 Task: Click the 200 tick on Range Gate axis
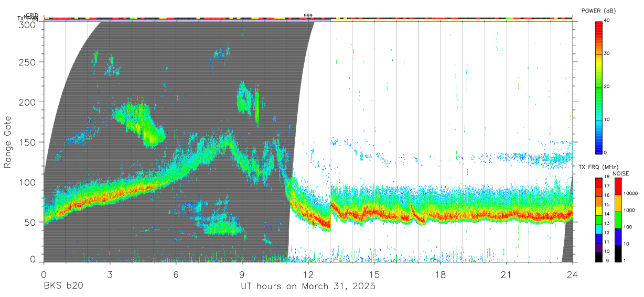coord(28,102)
